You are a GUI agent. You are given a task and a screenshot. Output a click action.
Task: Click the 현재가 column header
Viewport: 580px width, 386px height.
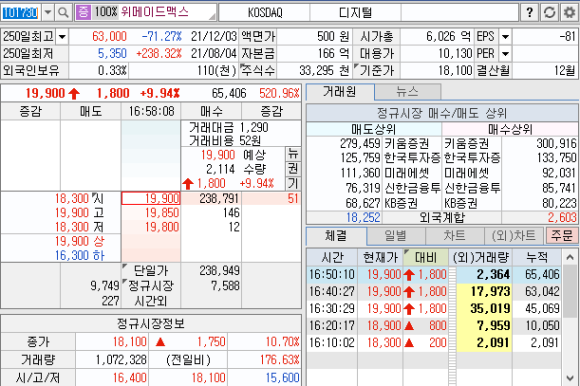pos(380,257)
